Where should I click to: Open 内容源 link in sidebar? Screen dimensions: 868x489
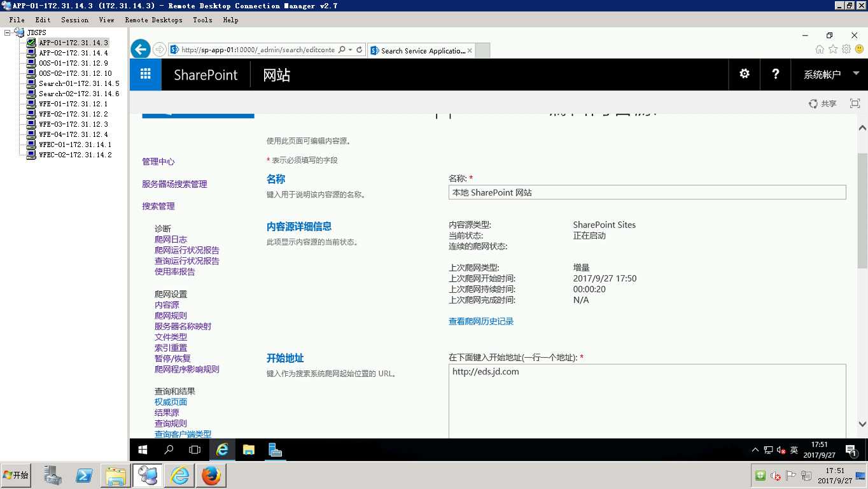point(167,305)
